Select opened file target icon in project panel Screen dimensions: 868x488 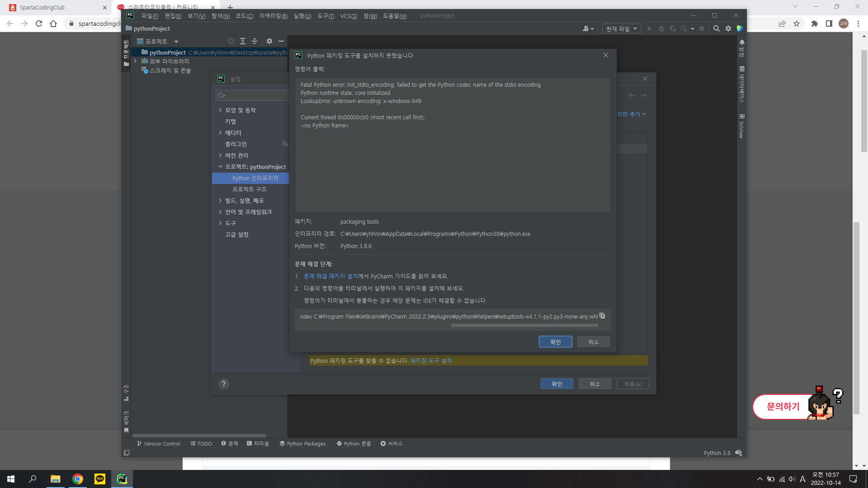click(x=231, y=41)
